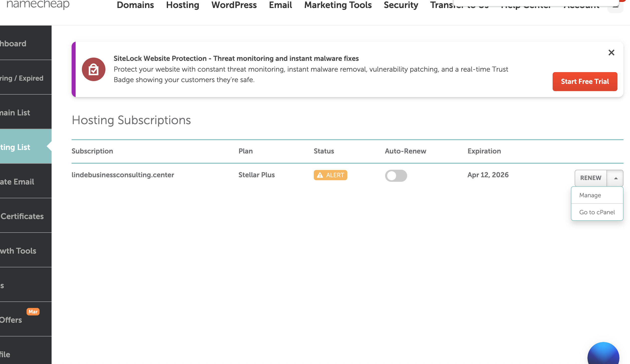Click the Expiration column header
630x364 pixels.
pos(484,151)
